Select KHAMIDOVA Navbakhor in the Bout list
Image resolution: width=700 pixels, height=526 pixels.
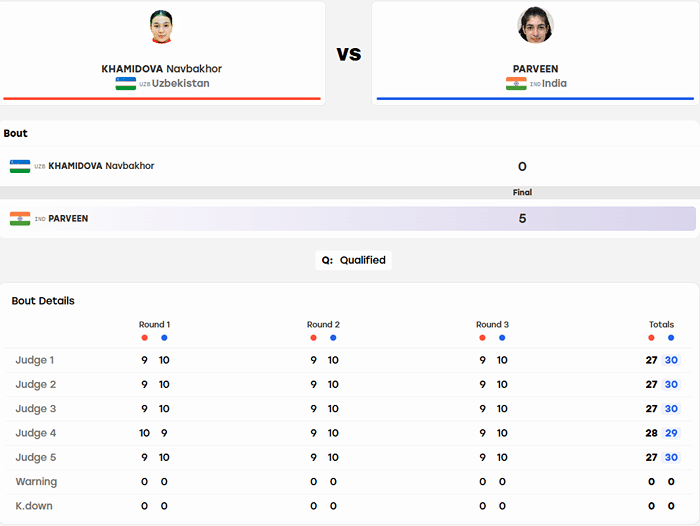(101, 166)
